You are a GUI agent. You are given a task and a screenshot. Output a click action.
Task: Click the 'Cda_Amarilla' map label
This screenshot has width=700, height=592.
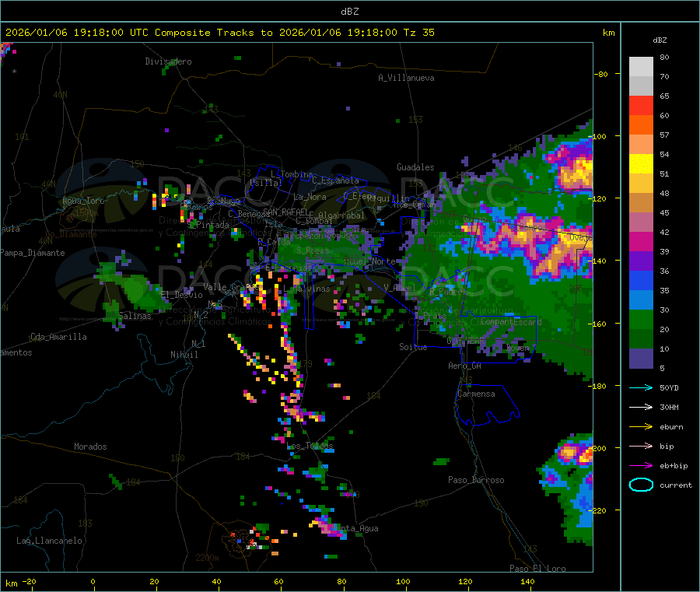click(x=58, y=337)
